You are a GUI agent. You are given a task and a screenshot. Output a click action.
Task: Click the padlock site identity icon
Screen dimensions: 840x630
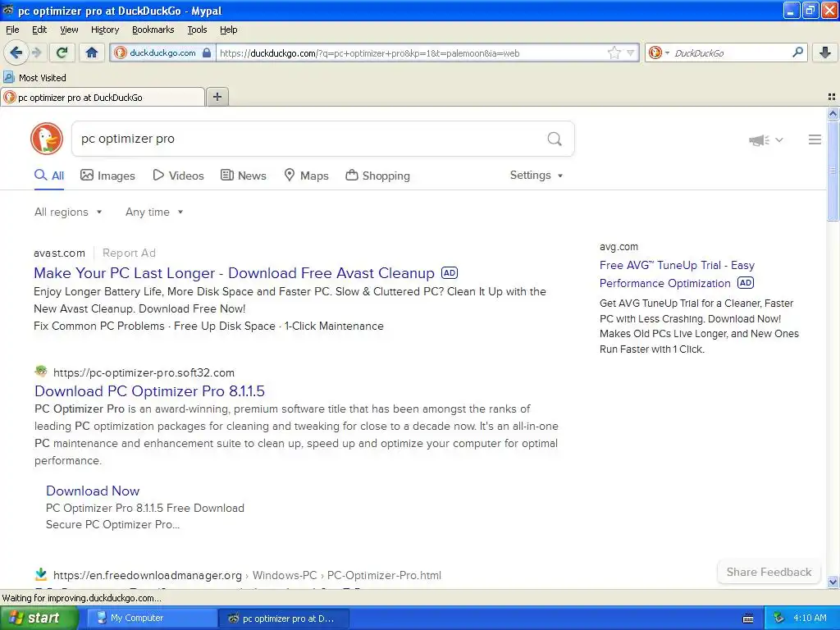(206, 52)
